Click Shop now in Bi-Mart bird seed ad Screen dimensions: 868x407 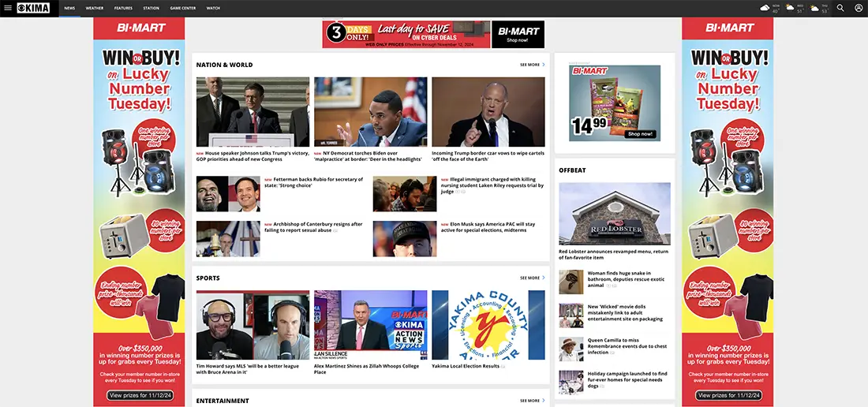click(641, 134)
